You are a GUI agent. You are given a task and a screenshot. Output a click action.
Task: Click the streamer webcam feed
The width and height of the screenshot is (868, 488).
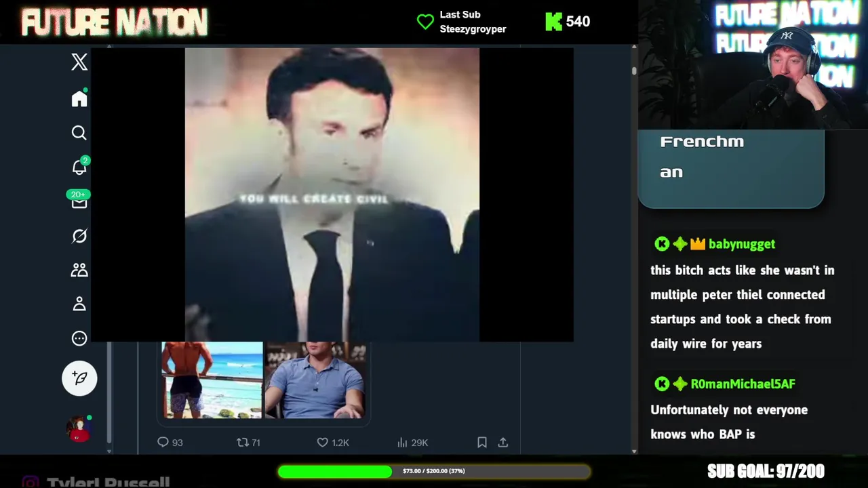(x=753, y=64)
